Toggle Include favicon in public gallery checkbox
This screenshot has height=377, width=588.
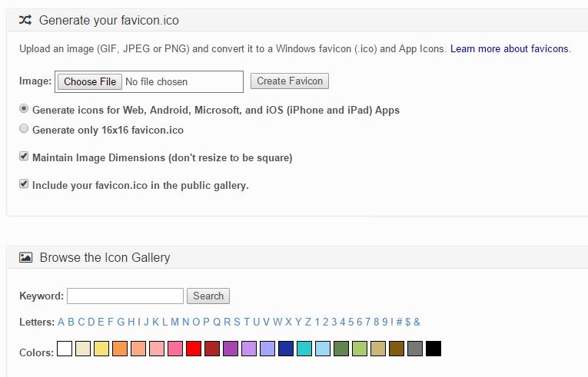[x=24, y=184]
